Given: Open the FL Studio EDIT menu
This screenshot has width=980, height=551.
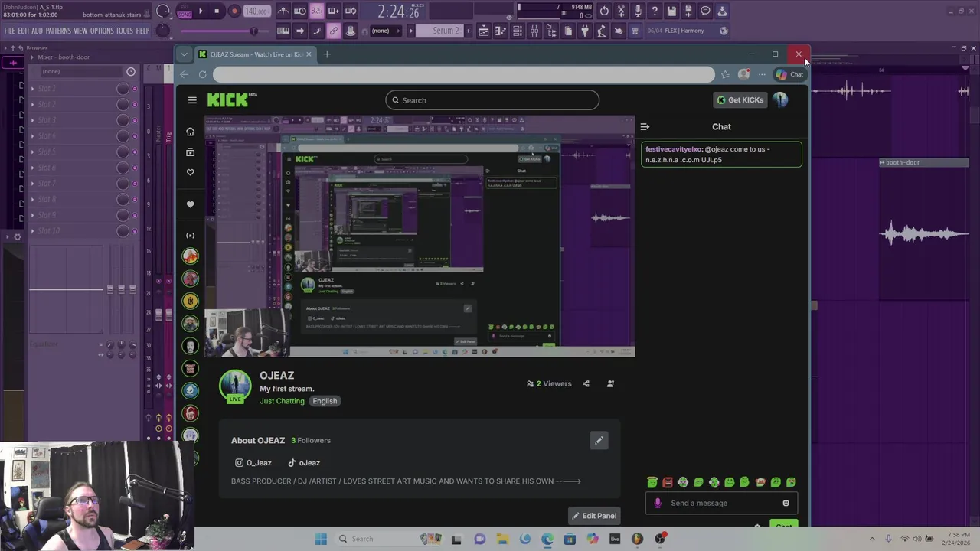Looking at the screenshot, I should pos(24,31).
